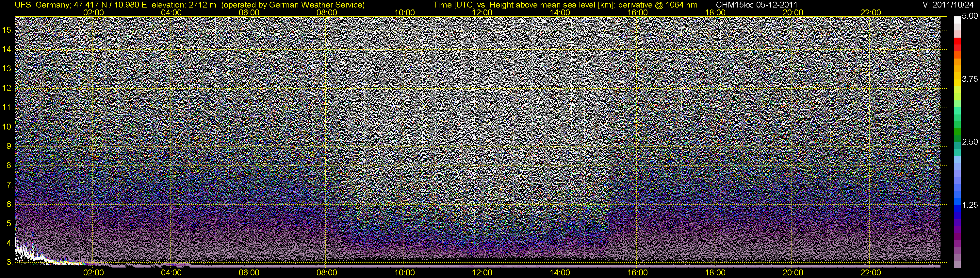Viewport: 980px width, 278px height.
Task: Click the '13.' height axis label
Action: [8, 69]
